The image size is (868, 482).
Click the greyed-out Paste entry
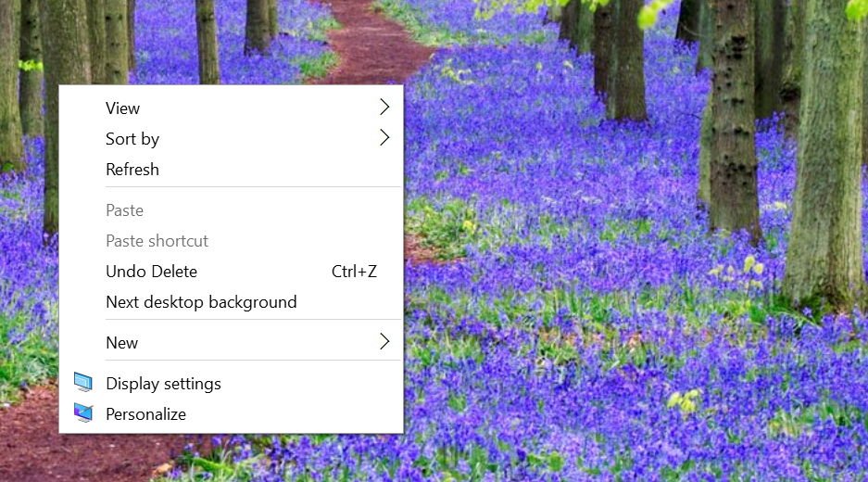pos(124,210)
